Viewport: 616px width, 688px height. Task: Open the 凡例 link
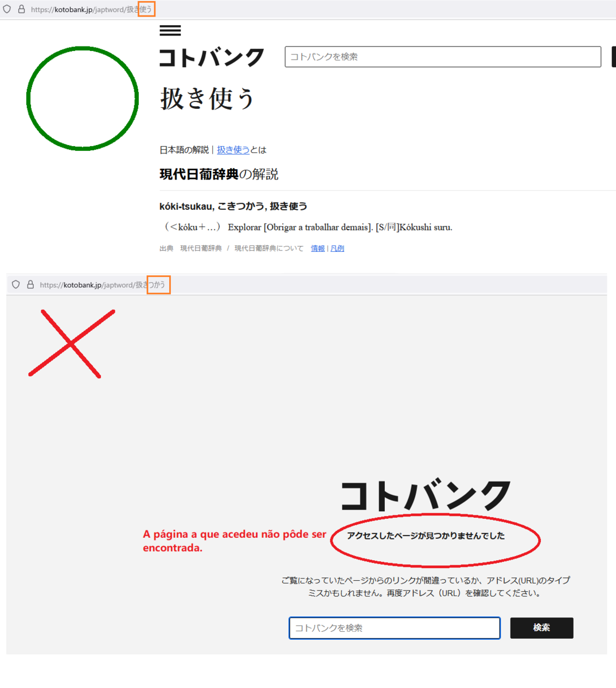pos(337,248)
